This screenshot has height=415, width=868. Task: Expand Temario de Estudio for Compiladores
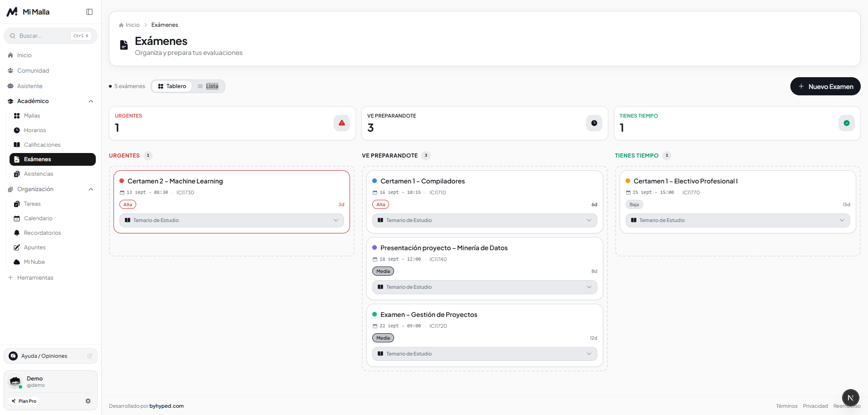click(x=484, y=220)
